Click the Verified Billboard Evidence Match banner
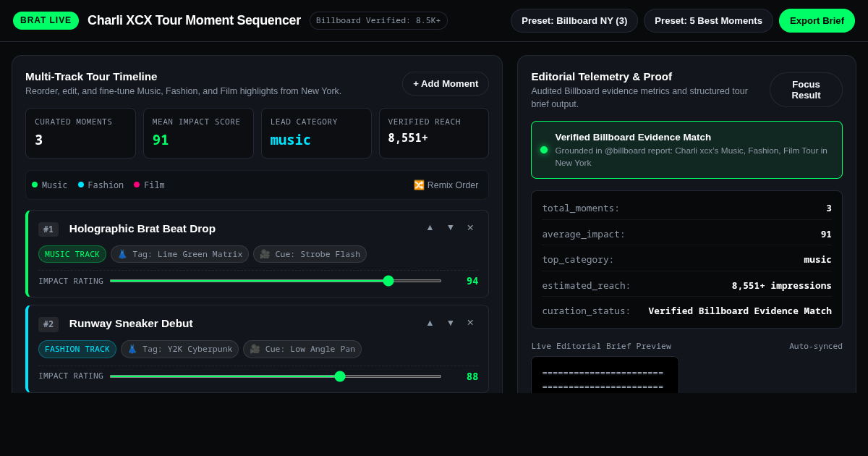 pyautogui.click(x=686, y=150)
